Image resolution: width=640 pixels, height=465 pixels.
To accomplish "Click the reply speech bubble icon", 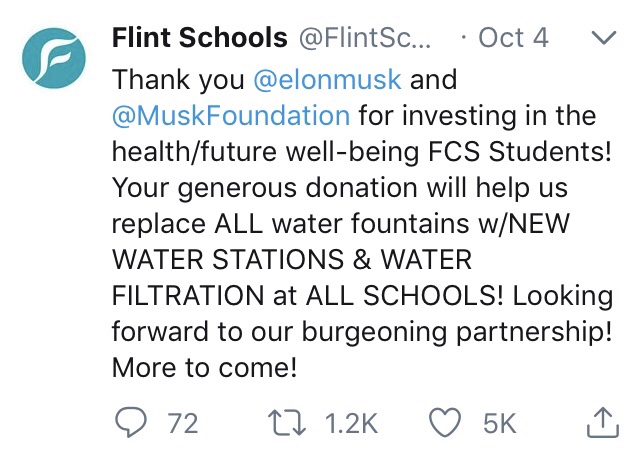I will point(132,423).
